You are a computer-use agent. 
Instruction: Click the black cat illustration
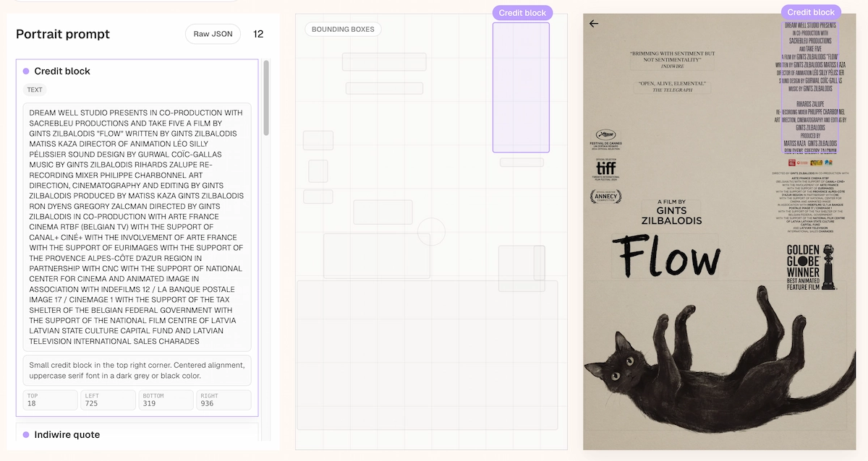(720, 361)
